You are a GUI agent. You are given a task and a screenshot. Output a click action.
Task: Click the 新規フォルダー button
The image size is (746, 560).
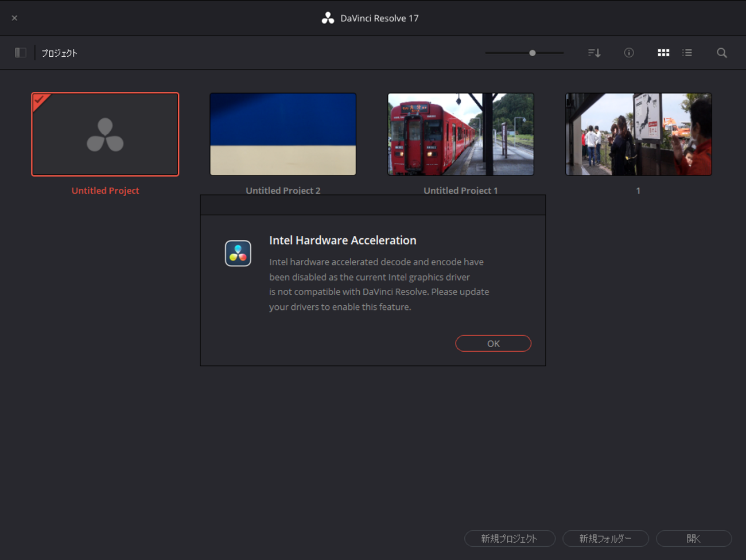coord(605,538)
